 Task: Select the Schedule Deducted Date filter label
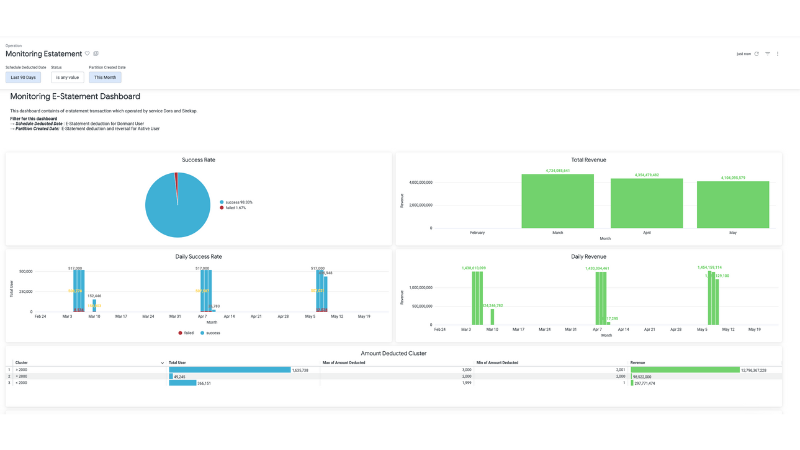pyautogui.click(x=26, y=67)
